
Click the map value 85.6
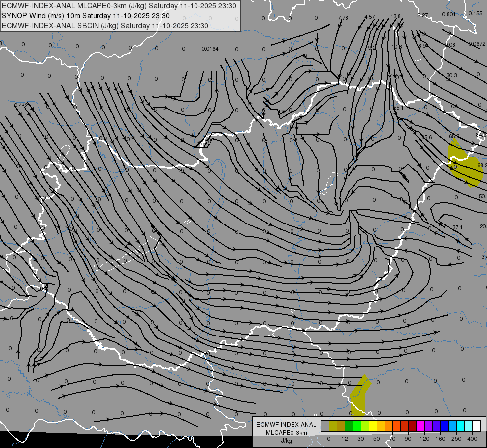pyautogui.click(x=426, y=137)
